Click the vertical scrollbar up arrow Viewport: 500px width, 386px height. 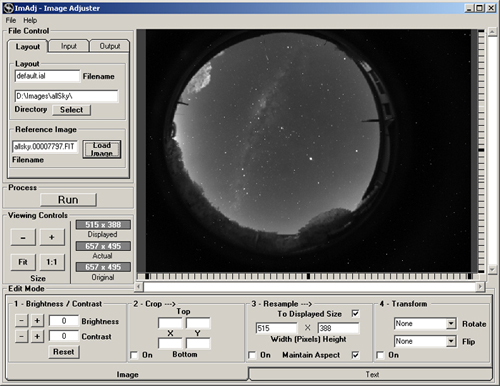(492, 32)
